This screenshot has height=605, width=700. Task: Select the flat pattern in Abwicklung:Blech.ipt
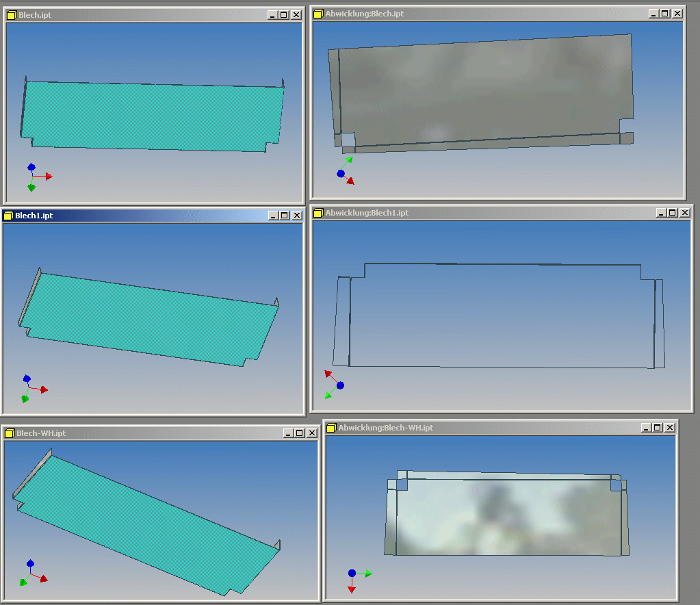[481, 92]
